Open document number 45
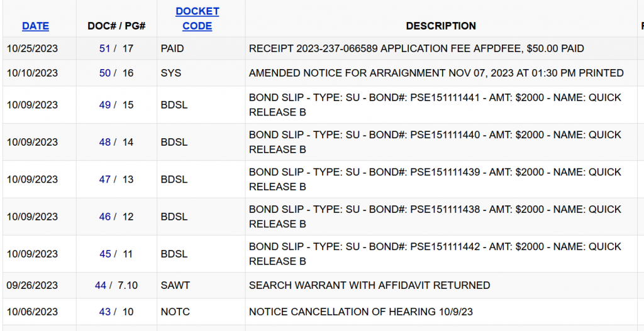This screenshot has height=331, width=644. [105, 254]
